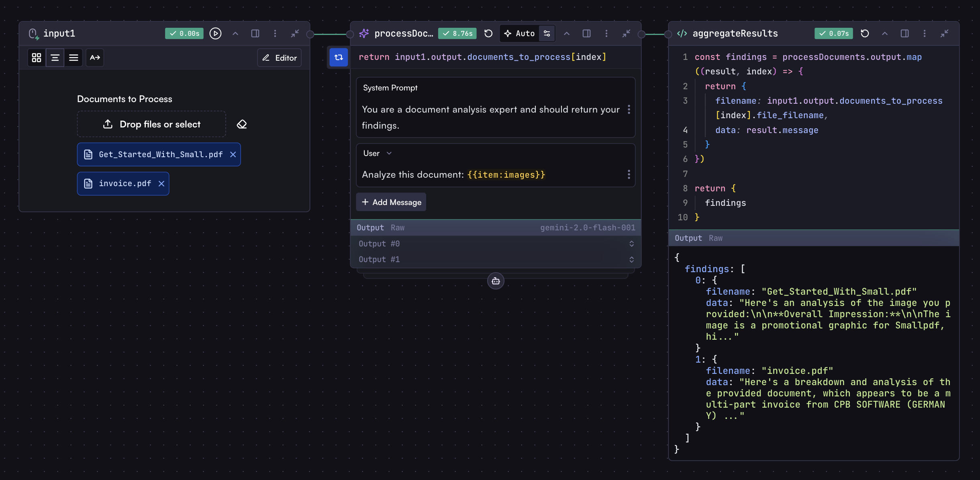
Task: Switch processDocuments output to Raw tab
Action: [397, 228]
